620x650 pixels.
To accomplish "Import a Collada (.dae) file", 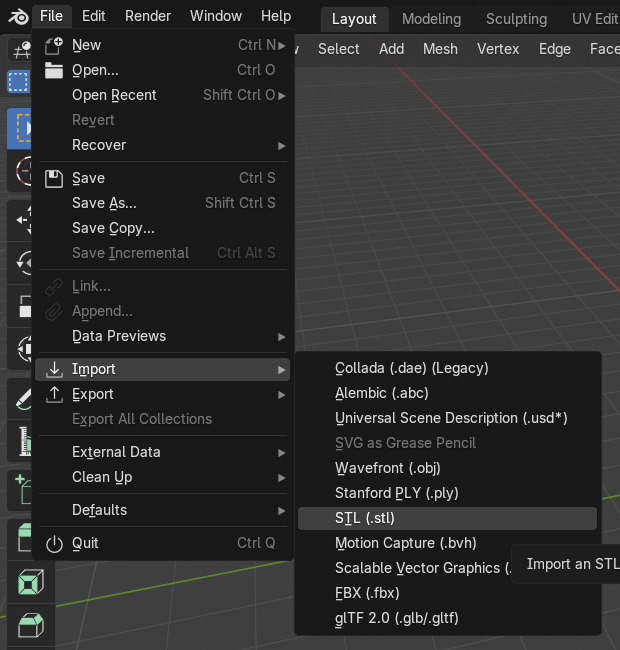I will click(448, 369).
